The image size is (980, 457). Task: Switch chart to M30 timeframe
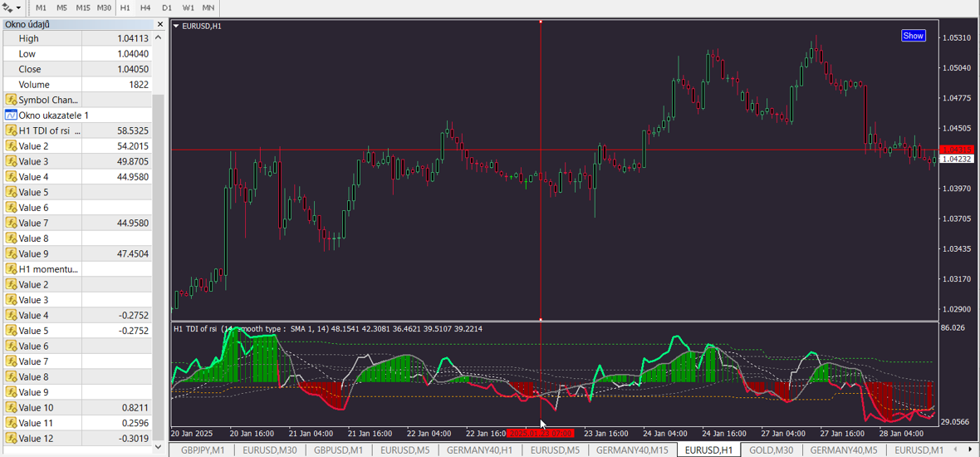tap(105, 8)
